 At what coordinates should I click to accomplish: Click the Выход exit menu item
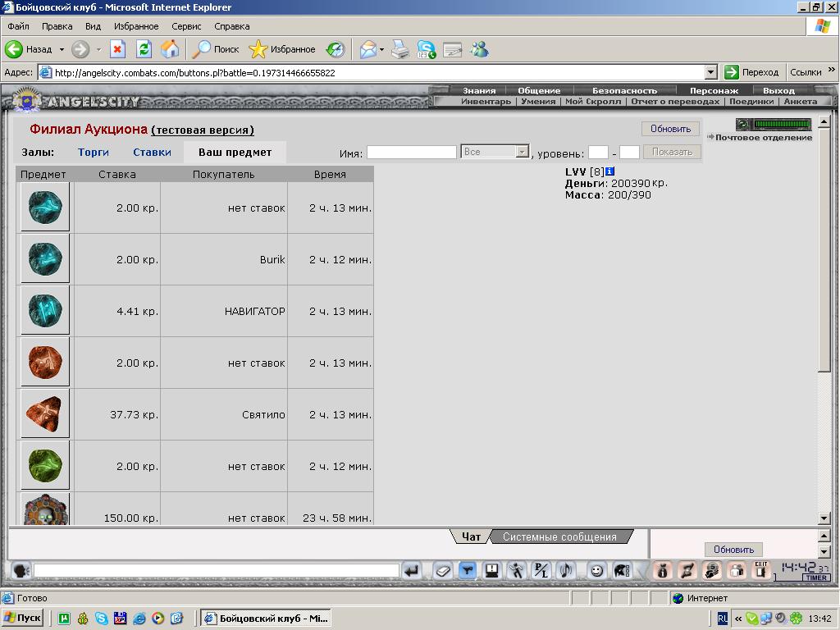[778, 90]
